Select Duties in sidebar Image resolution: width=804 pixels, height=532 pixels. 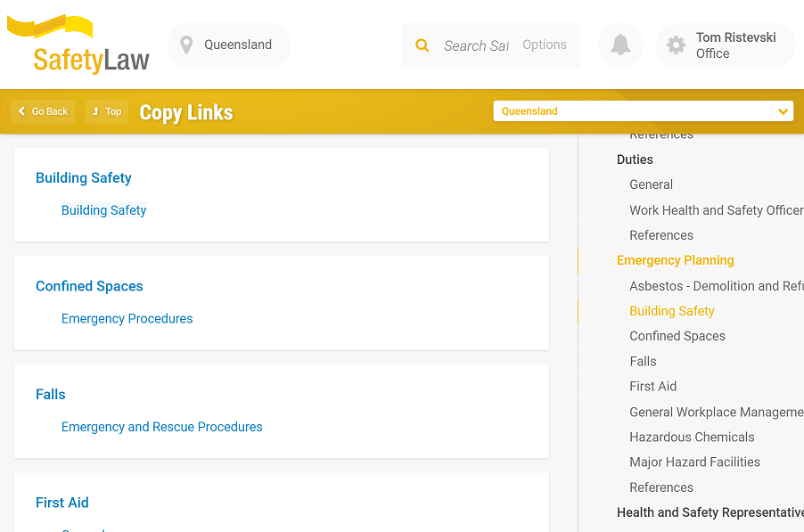tap(635, 160)
